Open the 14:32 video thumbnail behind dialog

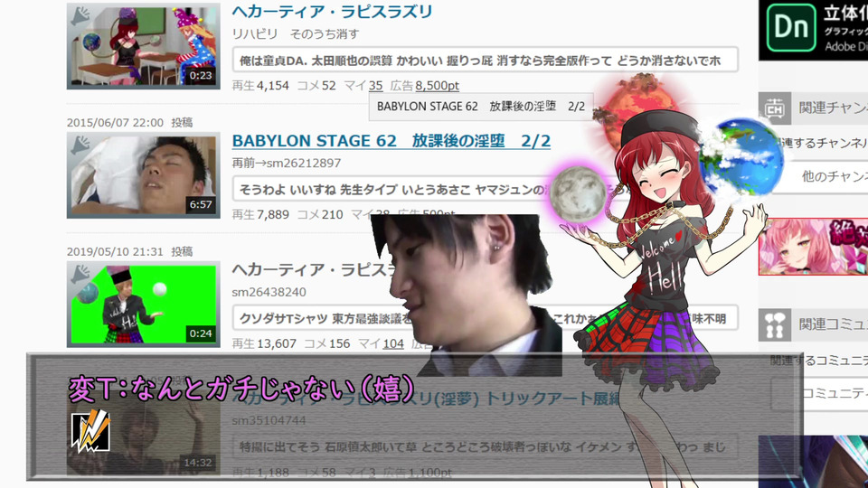coord(144,433)
